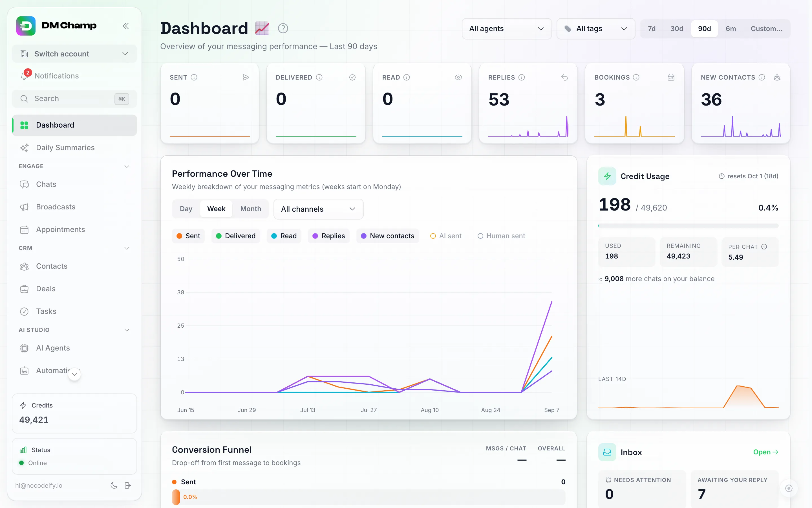
Task: Open the Switch account dropdown
Action: (74, 54)
